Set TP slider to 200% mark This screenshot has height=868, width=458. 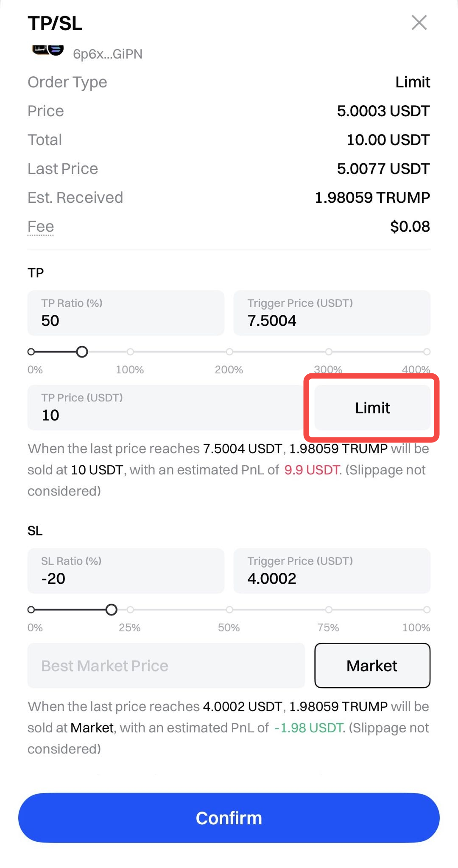(x=229, y=352)
